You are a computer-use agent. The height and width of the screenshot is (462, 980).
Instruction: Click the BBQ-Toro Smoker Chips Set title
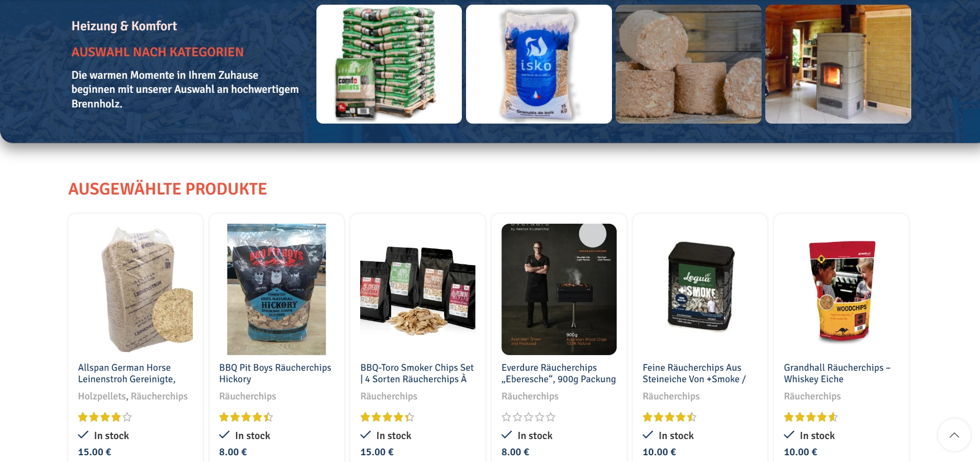[x=417, y=373]
